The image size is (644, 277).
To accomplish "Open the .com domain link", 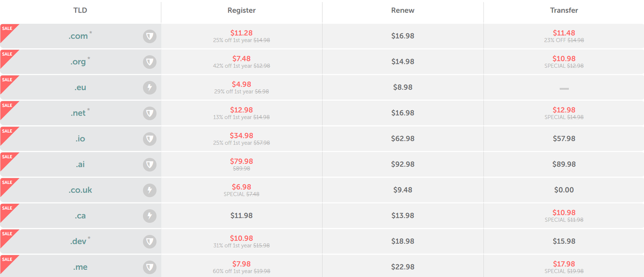I will tap(78, 36).
